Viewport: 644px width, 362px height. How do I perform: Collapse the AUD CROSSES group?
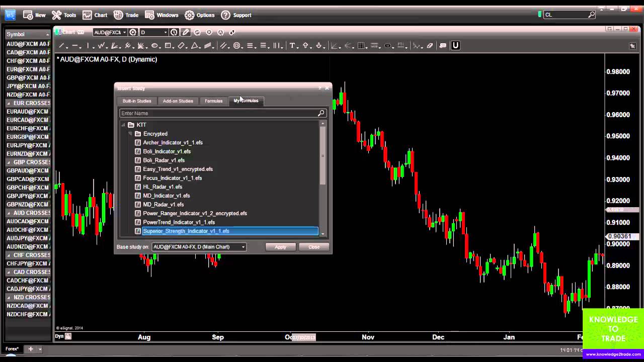[9, 213]
